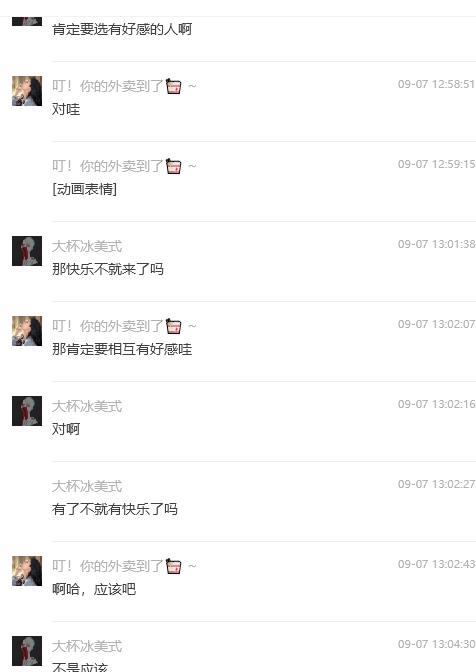Click message text 肯定要选有好感的人啊
476x672 pixels.
[122, 29]
